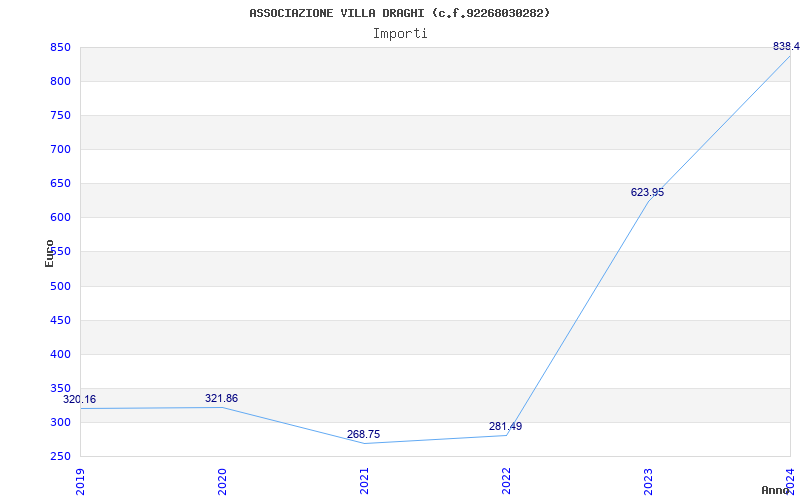
Task: Click the 2022 x-axis label
Action: coord(506,481)
